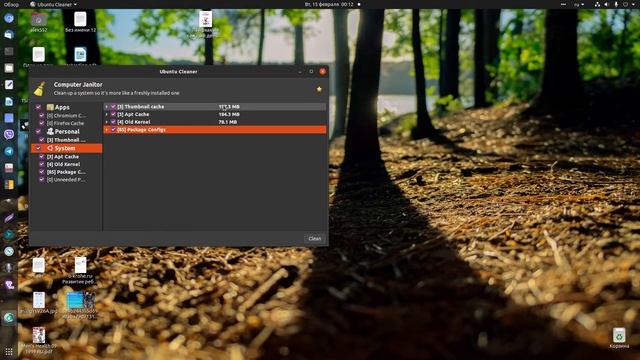The image size is (640, 360).
Task: Open Men's Health PDF on desktop
Action: click(39, 336)
